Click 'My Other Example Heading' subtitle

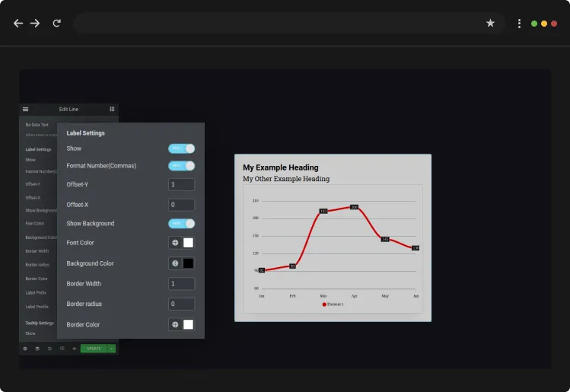[x=286, y=179]
